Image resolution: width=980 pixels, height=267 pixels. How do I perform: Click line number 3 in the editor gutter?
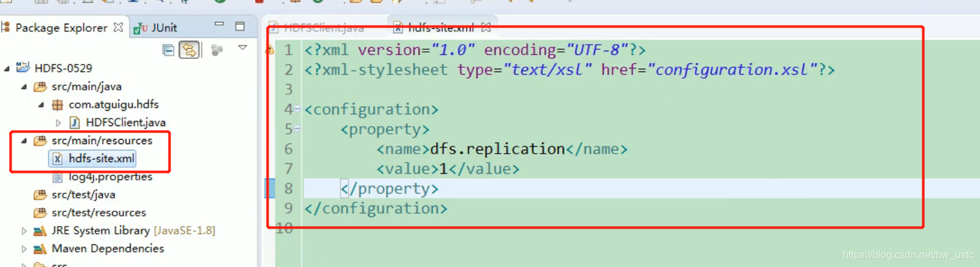(288, 90)
